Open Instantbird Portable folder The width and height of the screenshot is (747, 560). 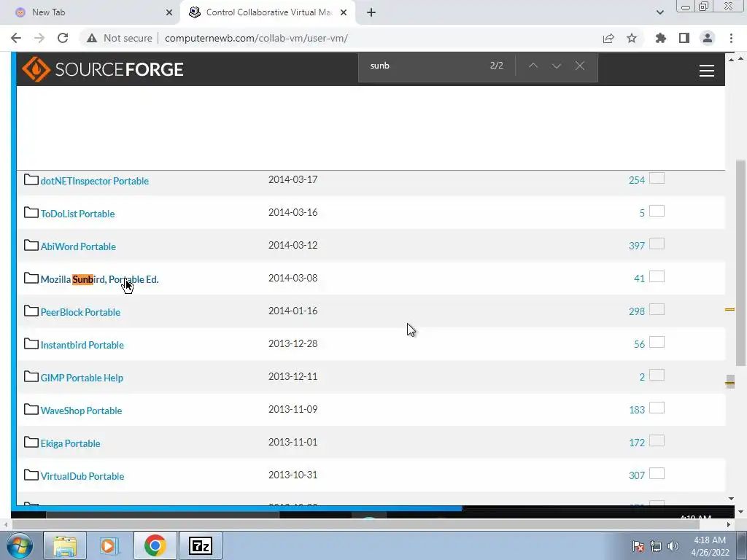tap(82, 345)
